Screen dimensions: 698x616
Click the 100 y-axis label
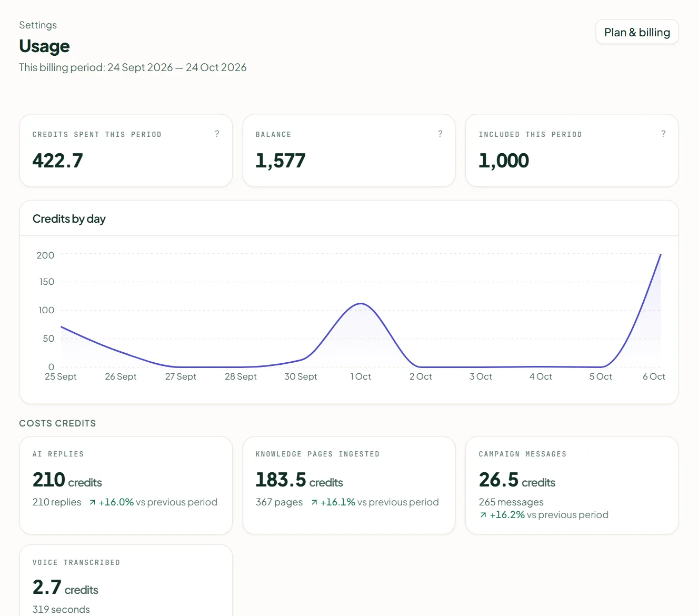click(x=46, y=310)
